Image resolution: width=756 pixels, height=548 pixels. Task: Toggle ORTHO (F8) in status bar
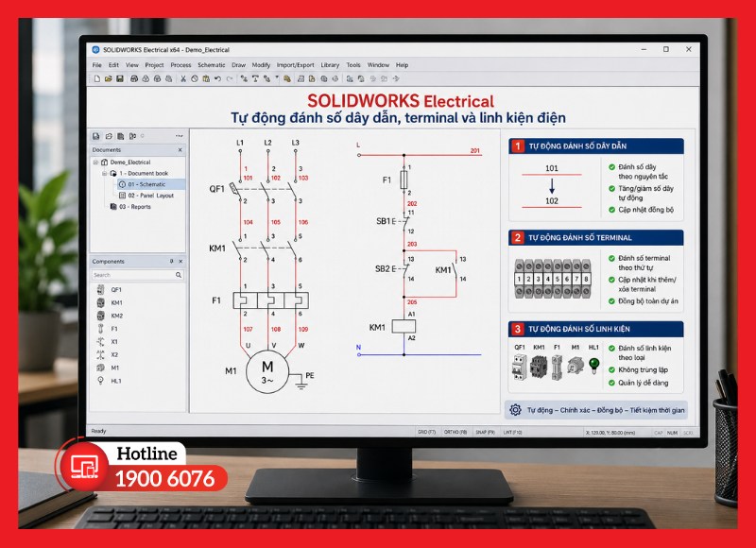(455, 433)
